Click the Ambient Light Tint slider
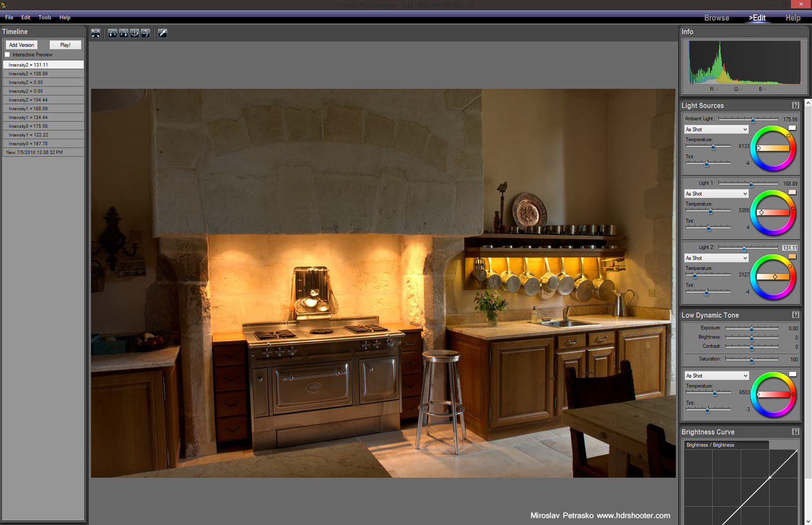812x525 pixels. click(x=708, y=163)
